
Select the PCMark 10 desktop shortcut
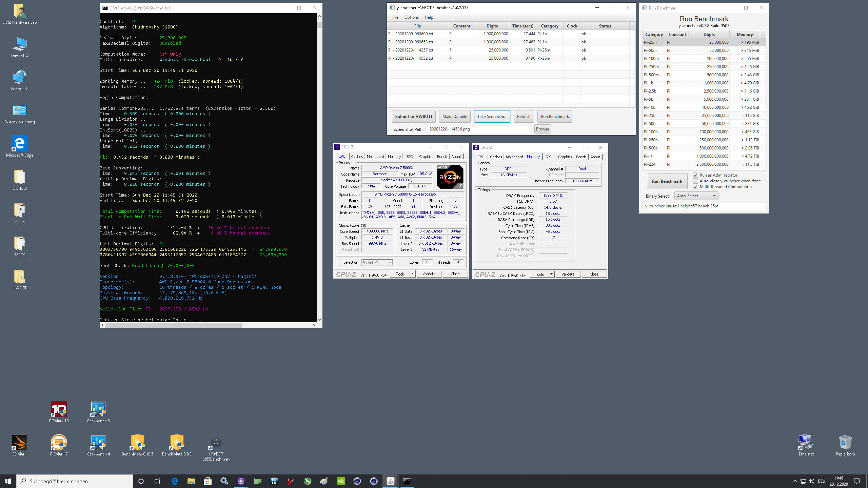click(x=59, y=412)
